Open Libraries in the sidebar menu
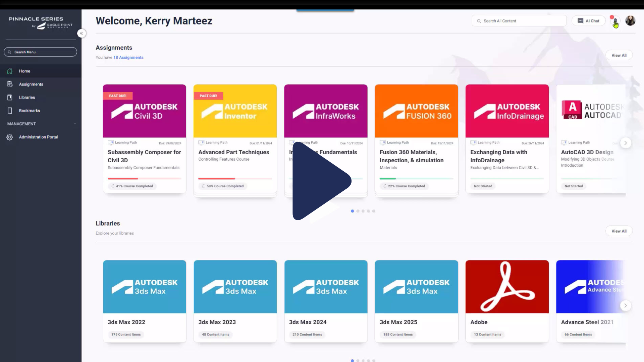The image size is (644, 362). tap(41, 98)
